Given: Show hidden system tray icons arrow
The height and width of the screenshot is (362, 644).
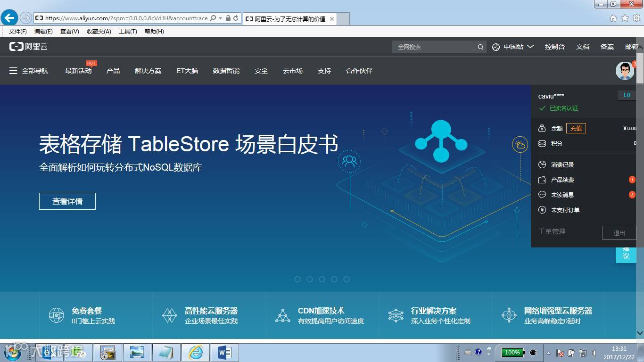Looking at the screenshot, I should point(548,353).
